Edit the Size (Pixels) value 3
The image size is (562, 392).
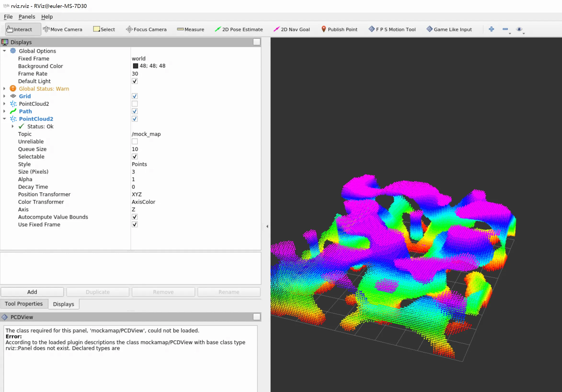[x=196, y=172]
